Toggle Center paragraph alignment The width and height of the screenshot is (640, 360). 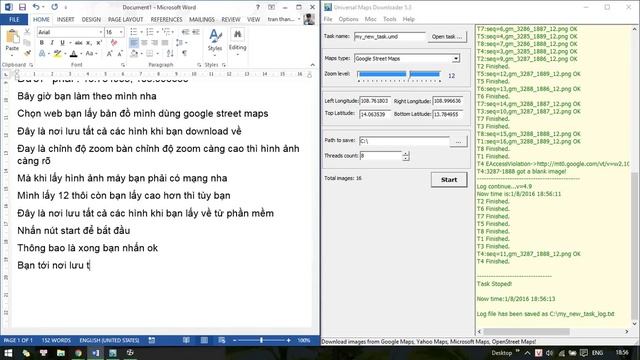point(144,42)
